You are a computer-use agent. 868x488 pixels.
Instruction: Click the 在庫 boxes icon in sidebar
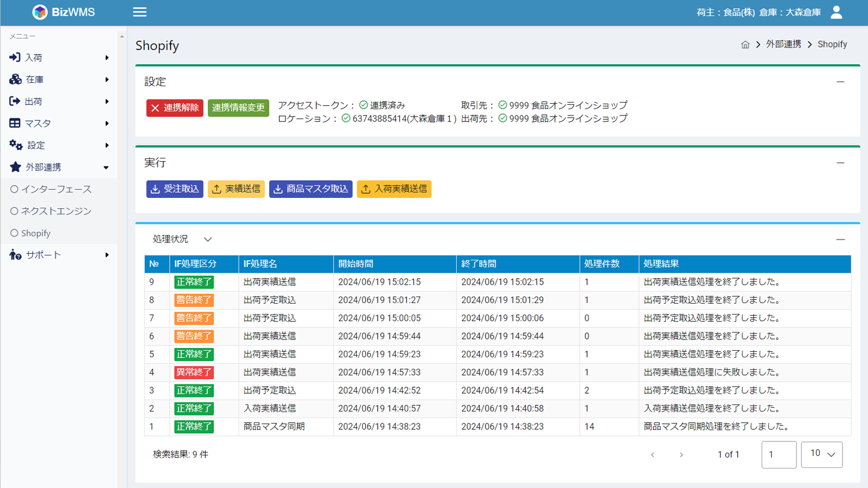coord(15,79)
